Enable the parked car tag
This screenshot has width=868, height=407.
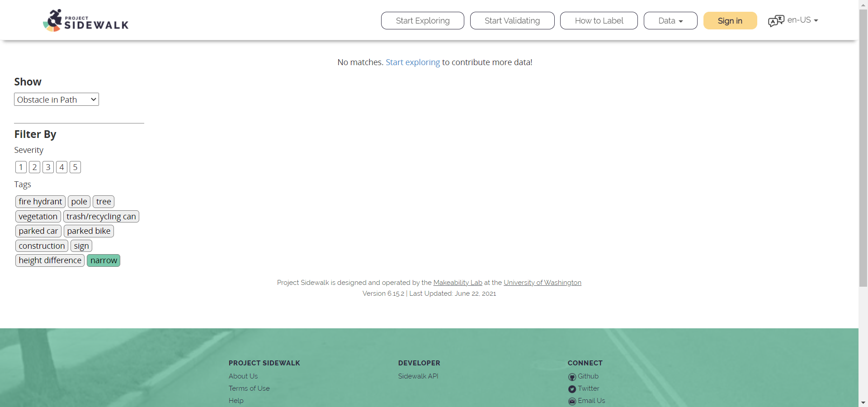(x=38, y=231)
